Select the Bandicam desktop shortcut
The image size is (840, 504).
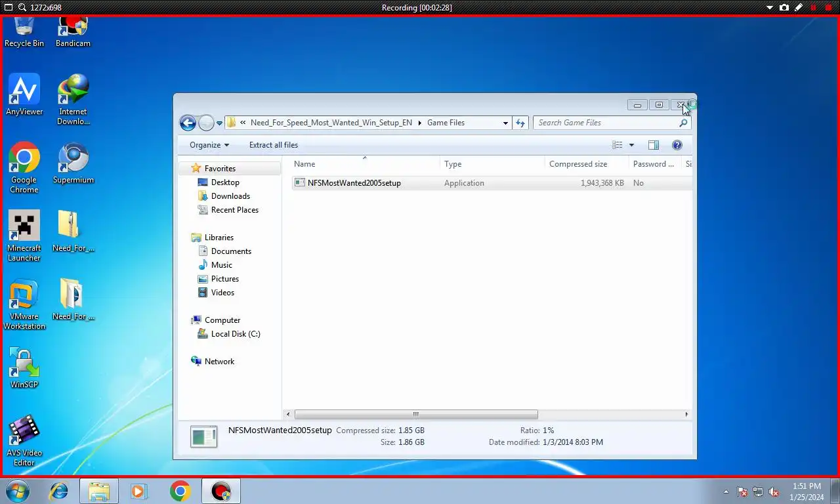click(x=73, y=33)
